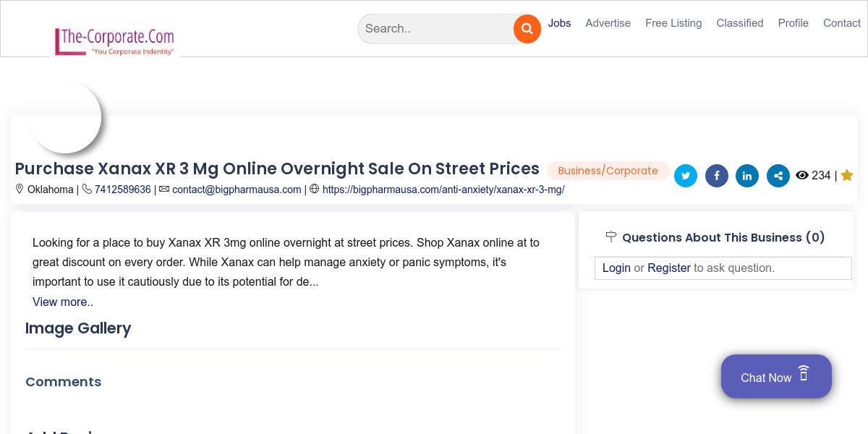The image size is (868, 434).
Task: Click the circular business profile image
Action: tap(65, 117)
